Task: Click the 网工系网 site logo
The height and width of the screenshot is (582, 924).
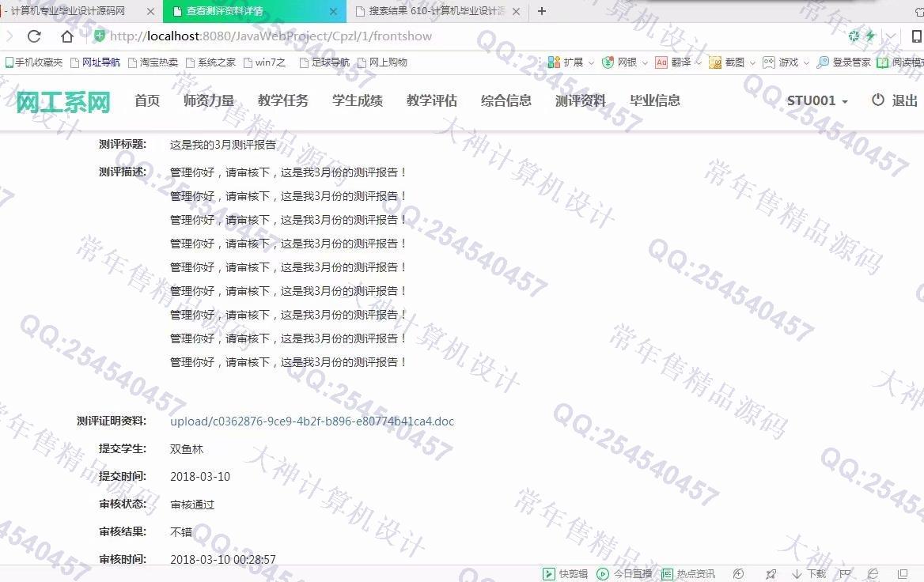Action: 63,103
